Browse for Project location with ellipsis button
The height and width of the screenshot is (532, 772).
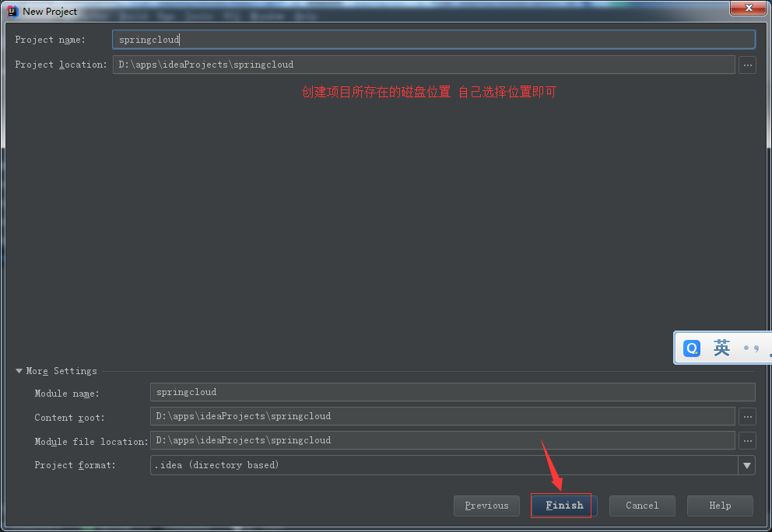click(x=747, y=65)
